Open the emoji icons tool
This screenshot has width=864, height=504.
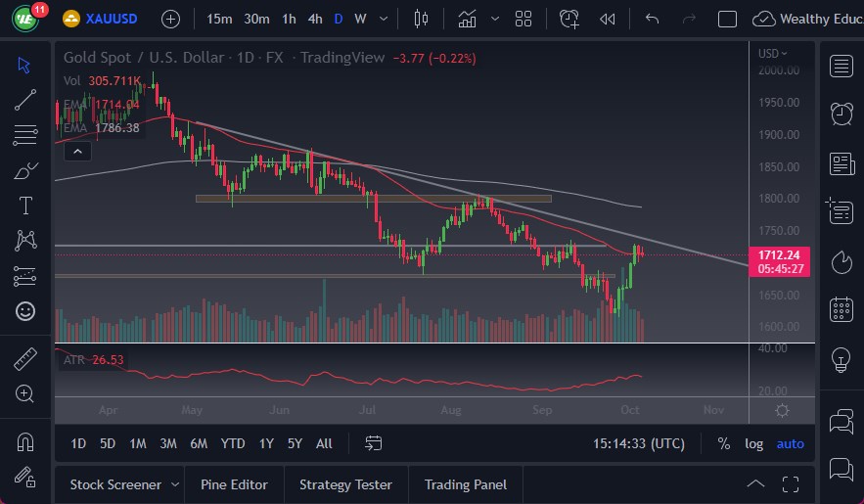coord(25,311)
